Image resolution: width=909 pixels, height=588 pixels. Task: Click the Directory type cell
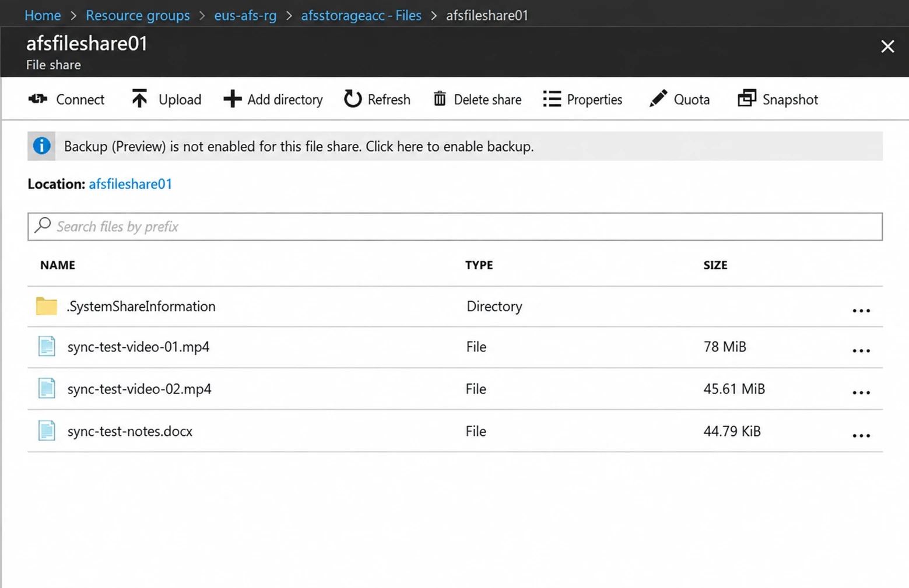494,307
